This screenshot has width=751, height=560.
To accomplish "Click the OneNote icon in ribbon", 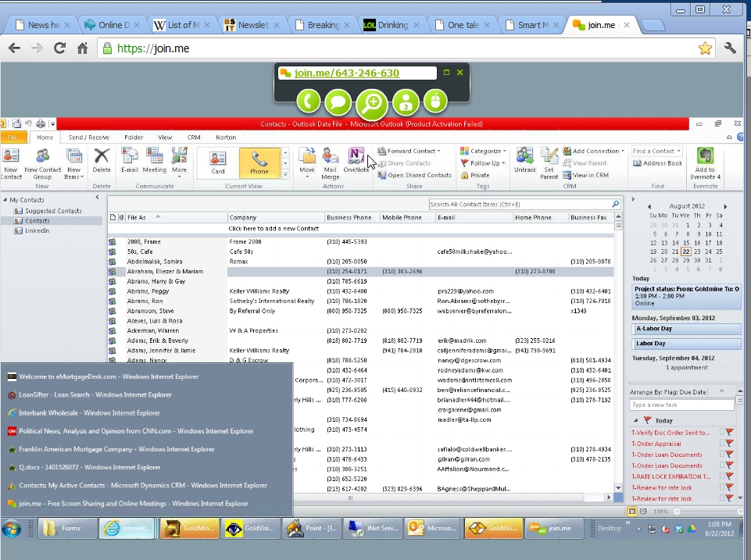I will click(x=356, y=159).
